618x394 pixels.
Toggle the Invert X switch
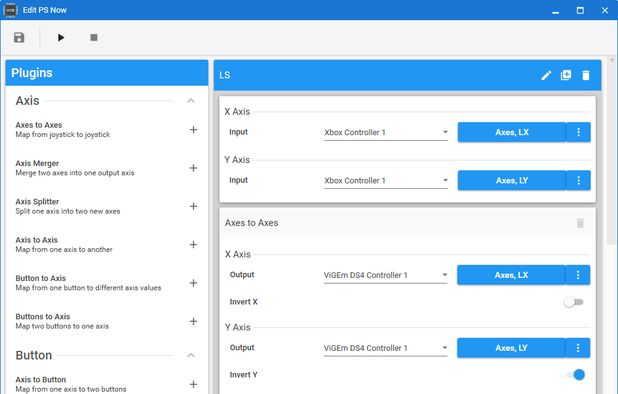tap(573, 302)
